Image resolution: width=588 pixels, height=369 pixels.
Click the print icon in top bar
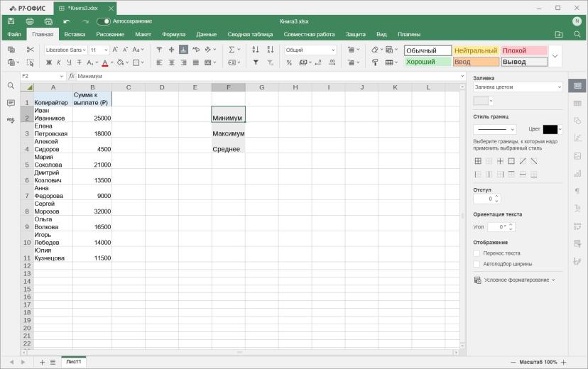click(x=30, y=21)
